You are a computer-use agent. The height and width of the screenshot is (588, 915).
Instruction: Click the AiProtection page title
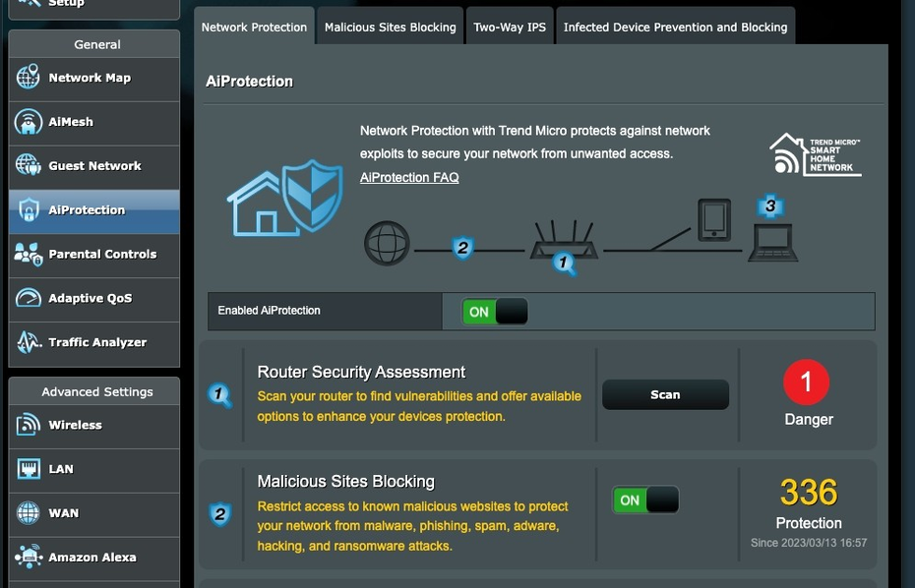(x=249, y=82)
